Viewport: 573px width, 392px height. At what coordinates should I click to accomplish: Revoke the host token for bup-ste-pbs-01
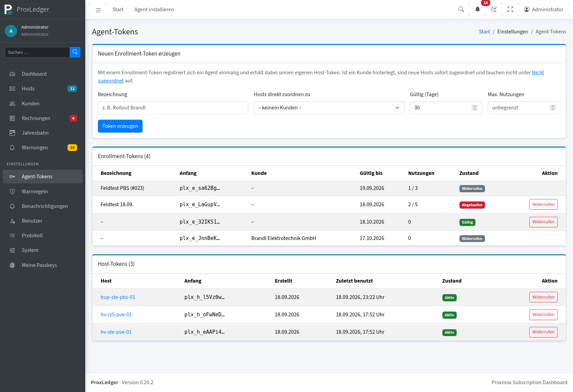point(543,297)
